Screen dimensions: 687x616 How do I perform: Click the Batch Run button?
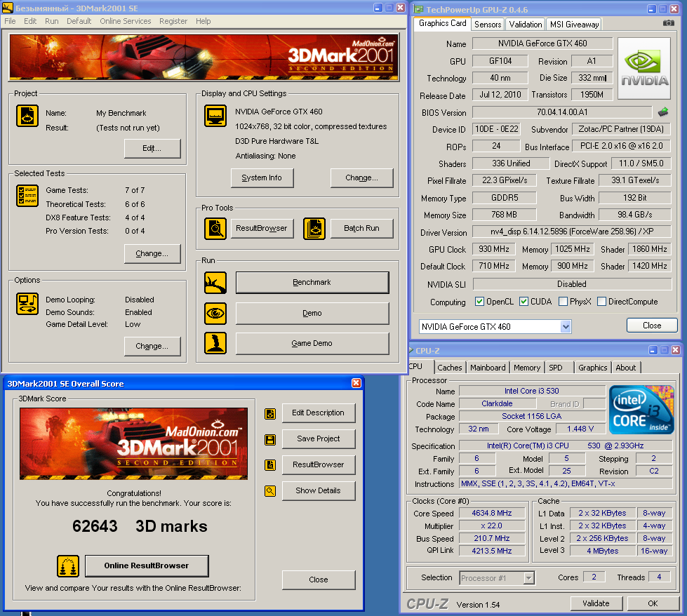coord(361,228)
